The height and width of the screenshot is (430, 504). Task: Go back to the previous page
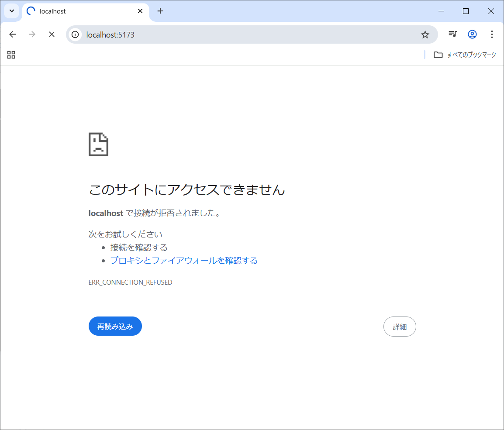coord(13,34)
